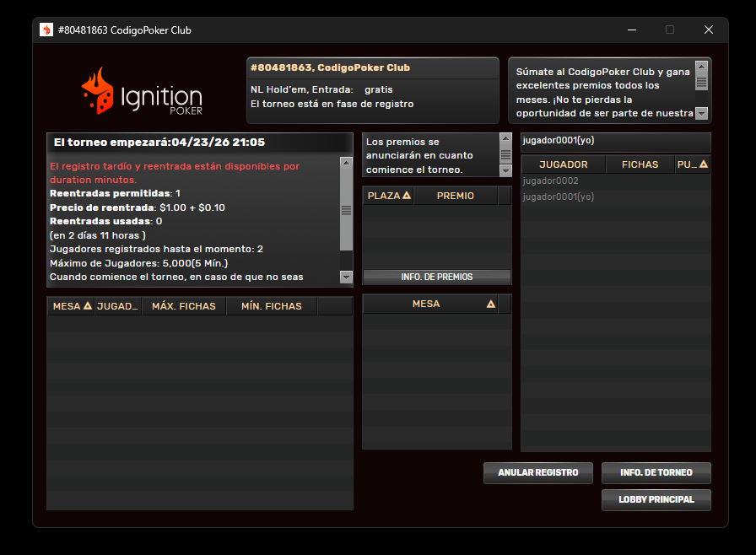The width and height of the screenshot is (756, 555).
Task: Click tournament details scrollbar thumb
Action: pos(346,209)
